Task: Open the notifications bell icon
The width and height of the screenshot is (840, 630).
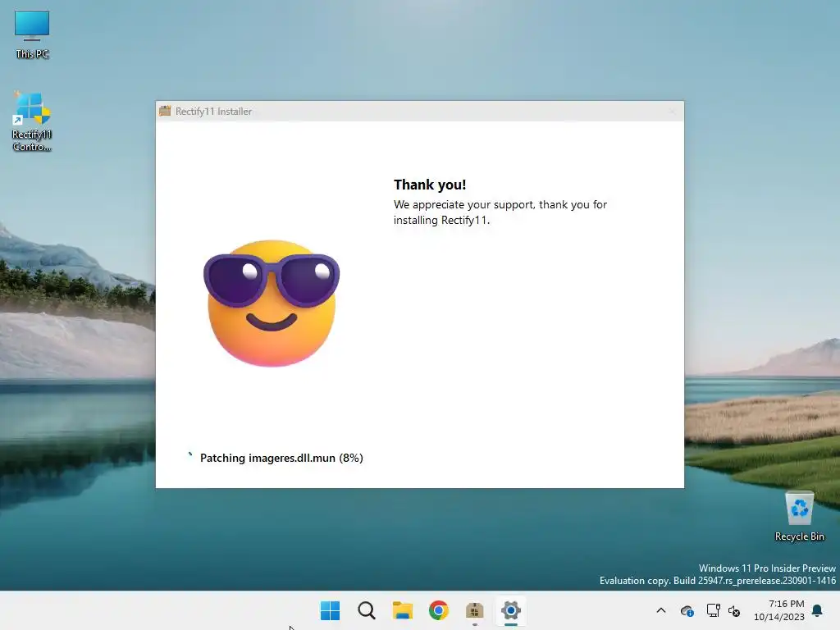Action: point(818,610)
